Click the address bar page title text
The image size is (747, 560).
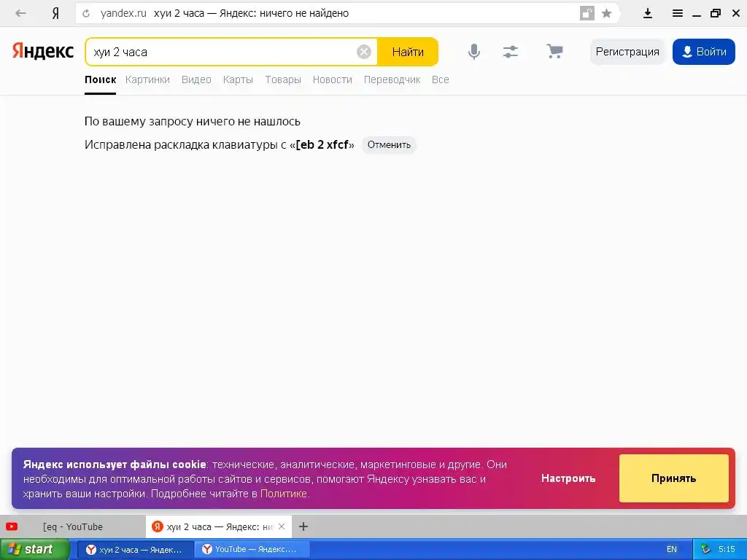click(x=251, y=13)
